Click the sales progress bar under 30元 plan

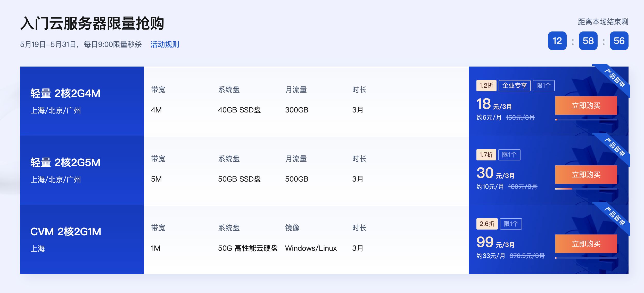586,189
